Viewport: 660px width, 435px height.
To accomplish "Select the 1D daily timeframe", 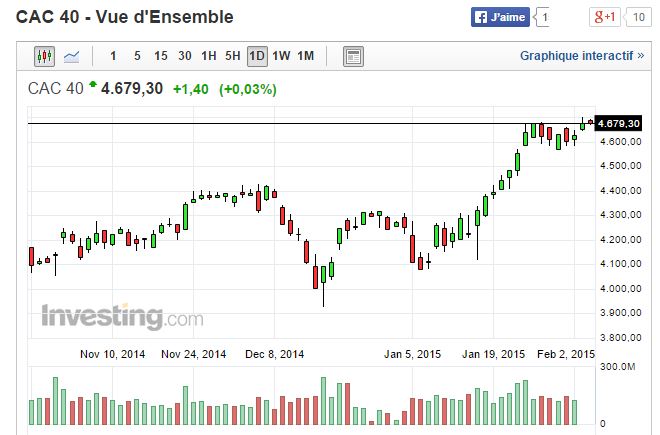I will click(257, 56).
